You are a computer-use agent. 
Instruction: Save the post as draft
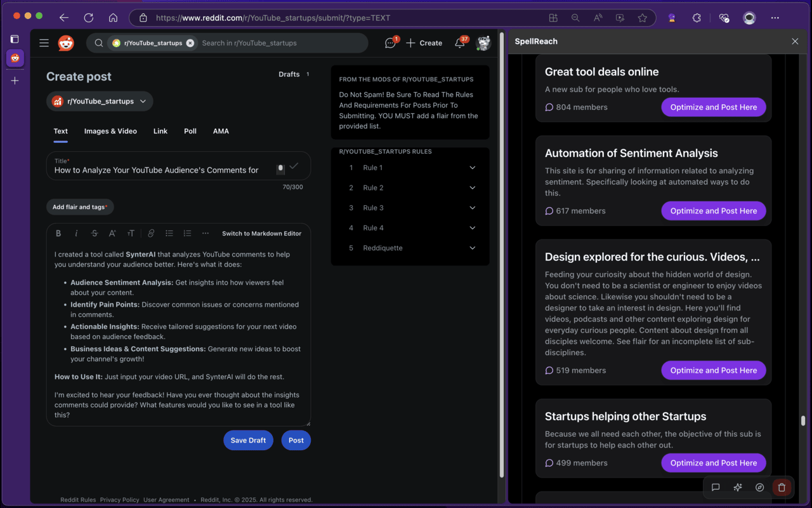[248, 440]
